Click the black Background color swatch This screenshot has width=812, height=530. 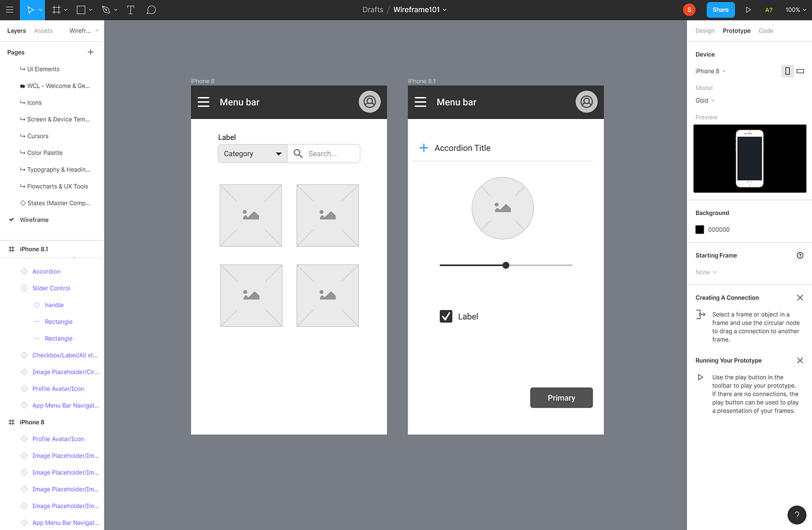click(x=699, y=229)
